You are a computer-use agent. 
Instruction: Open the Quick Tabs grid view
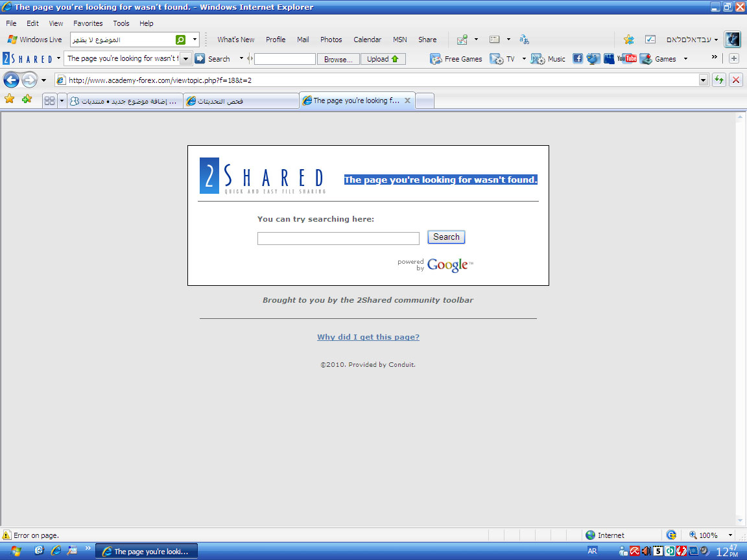point(49,101)
